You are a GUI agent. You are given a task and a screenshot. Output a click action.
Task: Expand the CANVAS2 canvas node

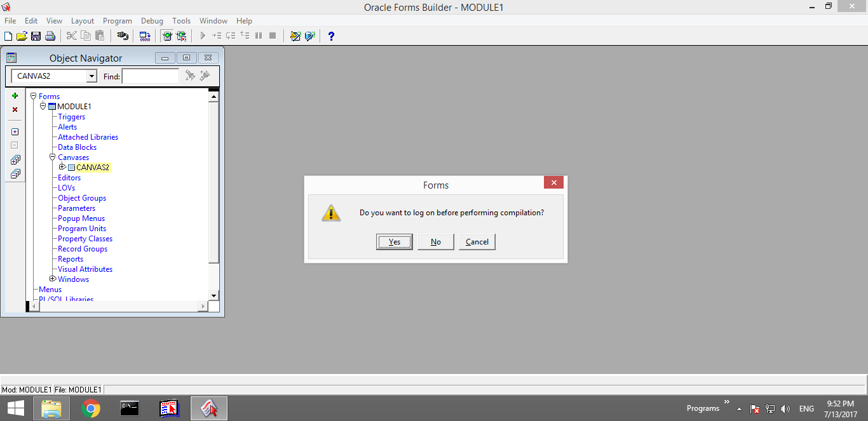pyautogui.click(x=62, y=167)
